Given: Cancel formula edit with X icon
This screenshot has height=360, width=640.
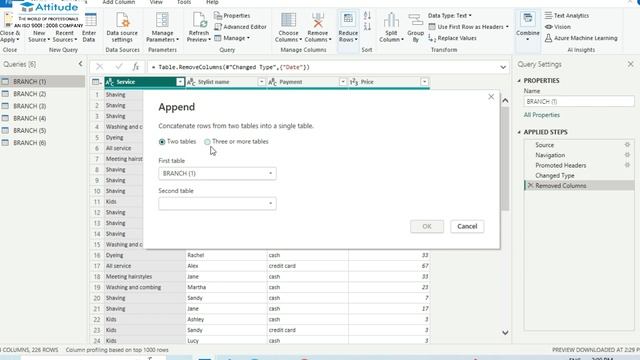Looking at the screenshot, I should click(x=100, y=67).
